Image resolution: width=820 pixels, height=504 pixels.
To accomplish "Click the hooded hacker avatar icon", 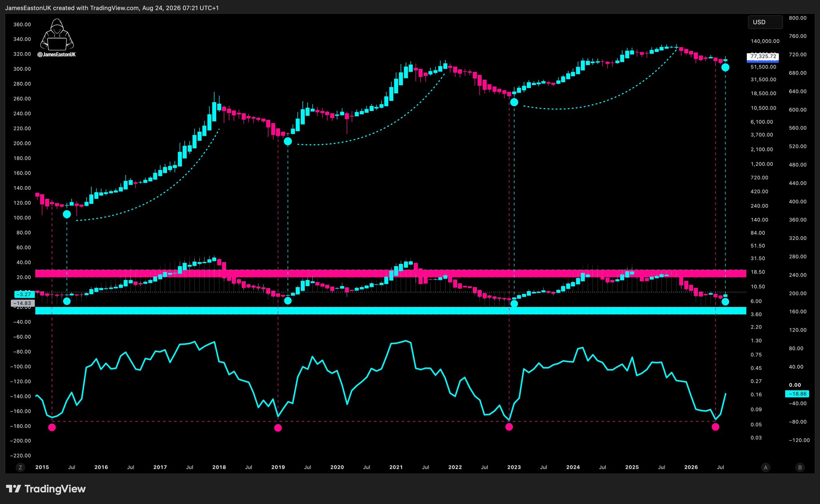I will 57,34.
